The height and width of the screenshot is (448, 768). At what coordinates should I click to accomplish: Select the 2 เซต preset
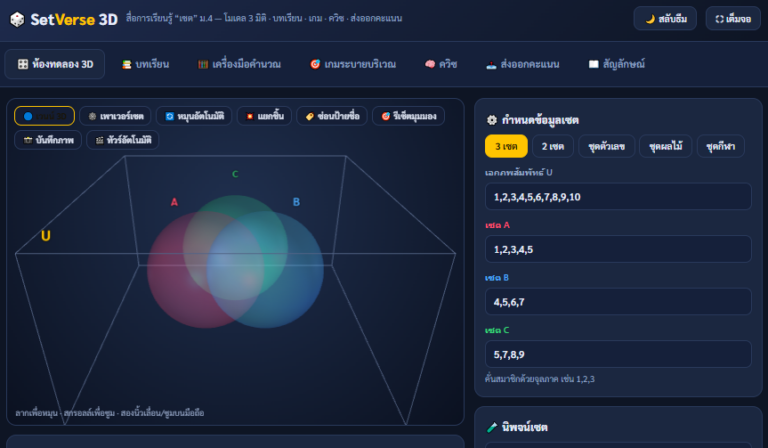(x=552, y=146)
